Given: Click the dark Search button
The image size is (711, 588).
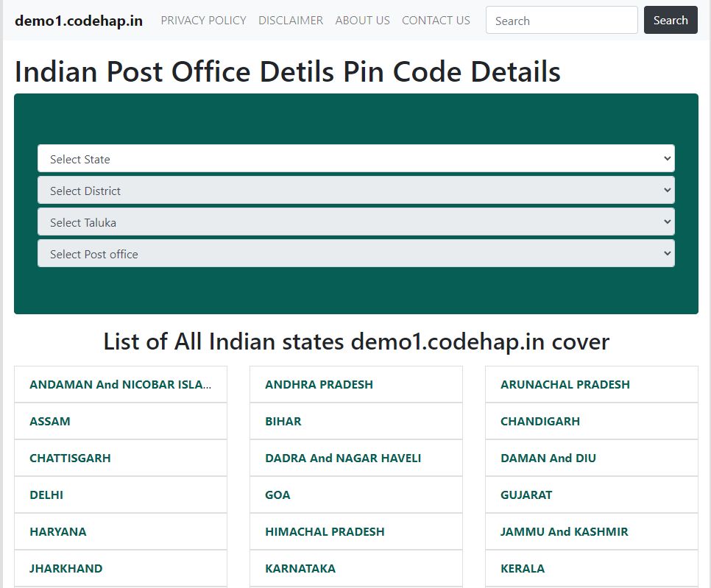Looking at the screenshot, I should point(670,21).
